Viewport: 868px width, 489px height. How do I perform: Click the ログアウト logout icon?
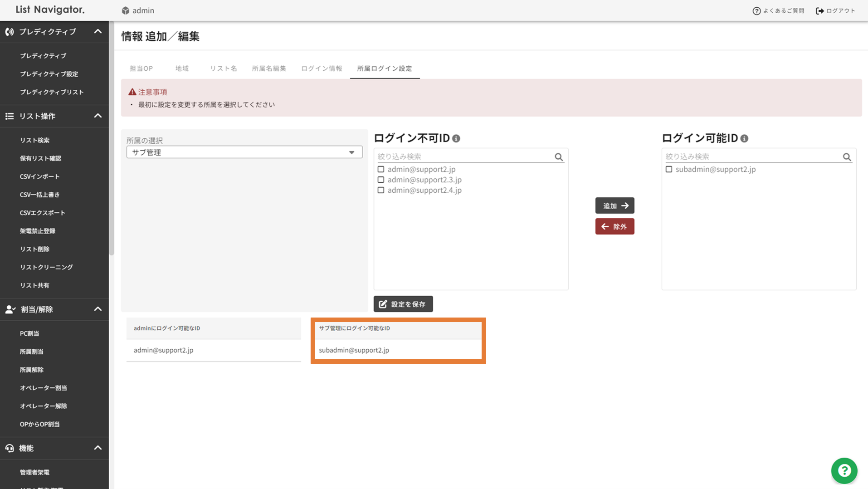(x=819, y=11)
